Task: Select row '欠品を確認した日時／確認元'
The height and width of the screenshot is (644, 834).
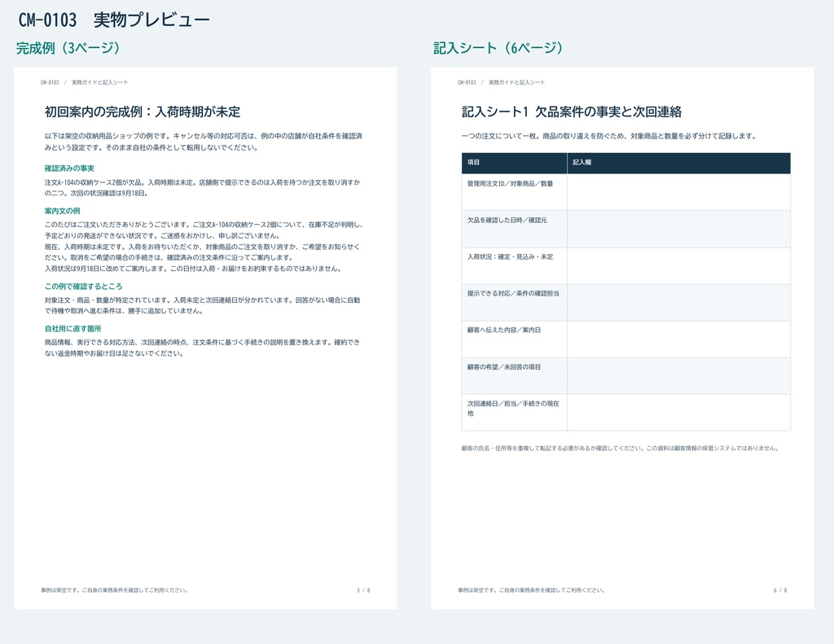Action: 626,229
